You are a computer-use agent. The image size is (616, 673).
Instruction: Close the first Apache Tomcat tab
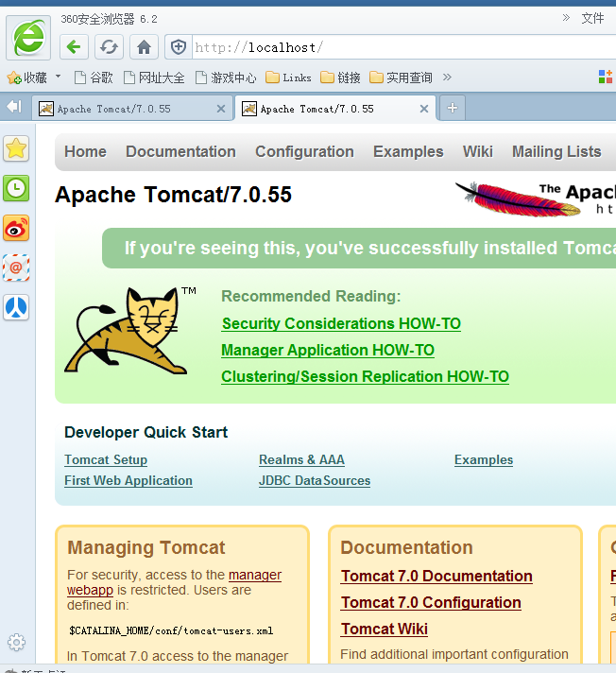coord(221,109)
